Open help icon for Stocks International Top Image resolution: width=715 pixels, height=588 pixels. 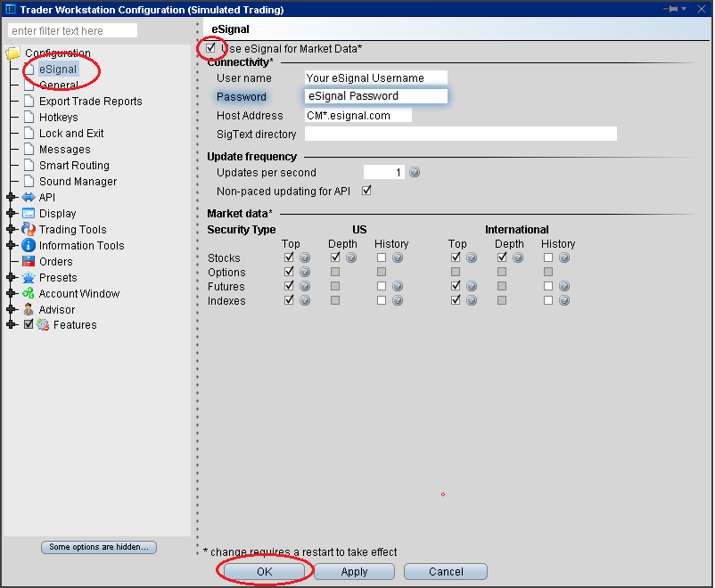472,257
